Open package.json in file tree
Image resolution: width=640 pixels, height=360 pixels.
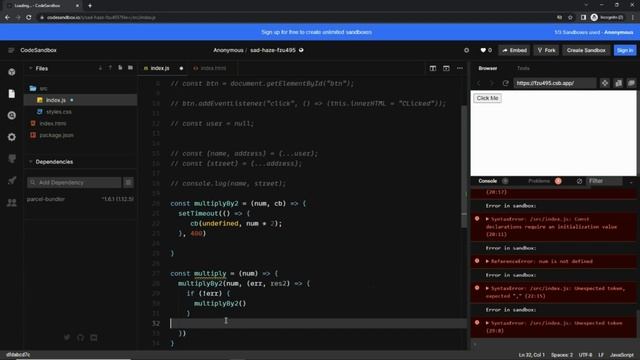56,135
